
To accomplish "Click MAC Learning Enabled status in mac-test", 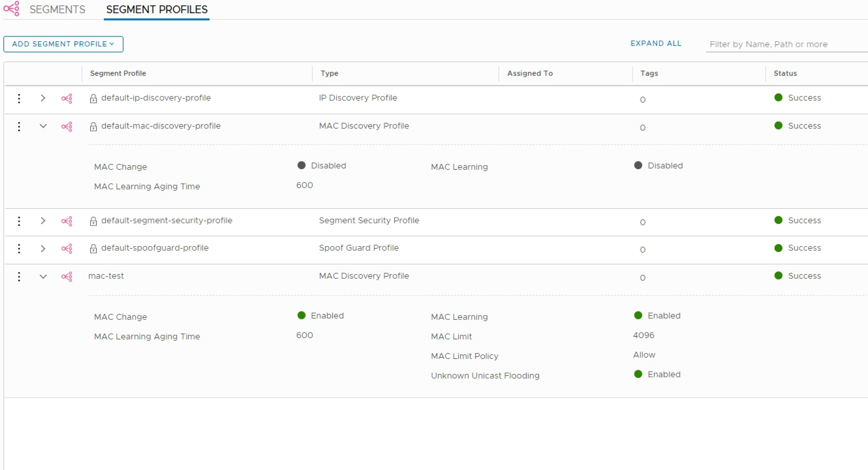I will pos(657,316).
